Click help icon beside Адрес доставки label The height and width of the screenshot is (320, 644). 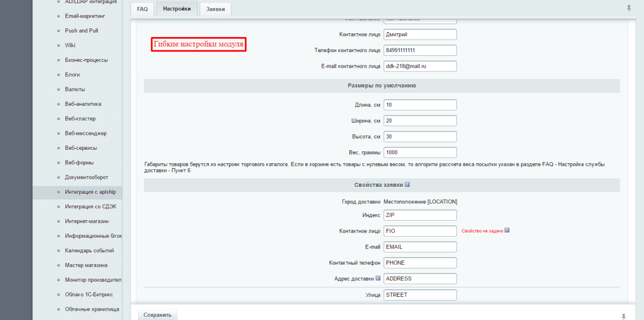[x=378, y=278]
